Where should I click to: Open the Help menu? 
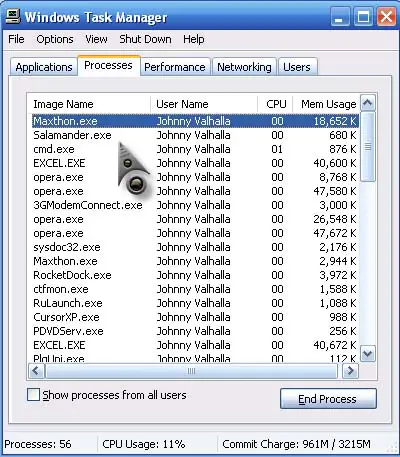click(x=193, y=39)
